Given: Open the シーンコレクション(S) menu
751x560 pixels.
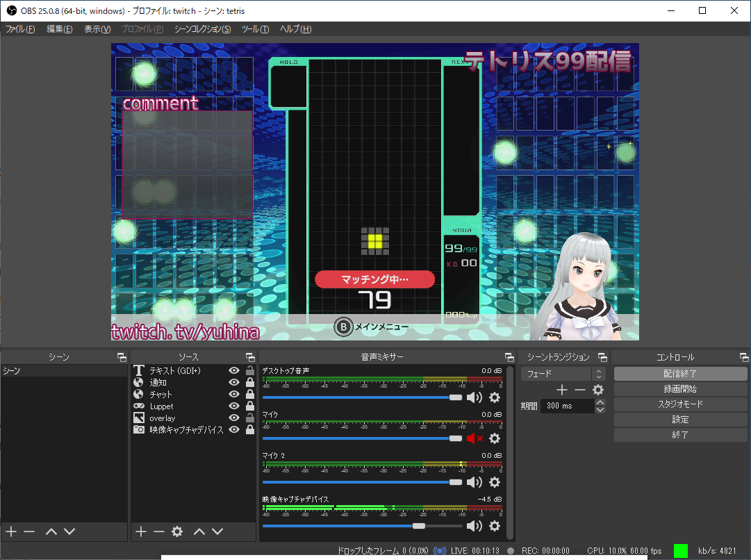Looking at the screenshot, I should pyautogui.click(x=203, y=29).
